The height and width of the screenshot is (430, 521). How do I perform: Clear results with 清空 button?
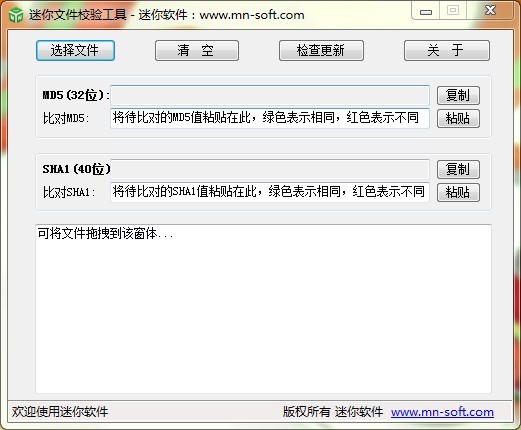click(197, 51)
